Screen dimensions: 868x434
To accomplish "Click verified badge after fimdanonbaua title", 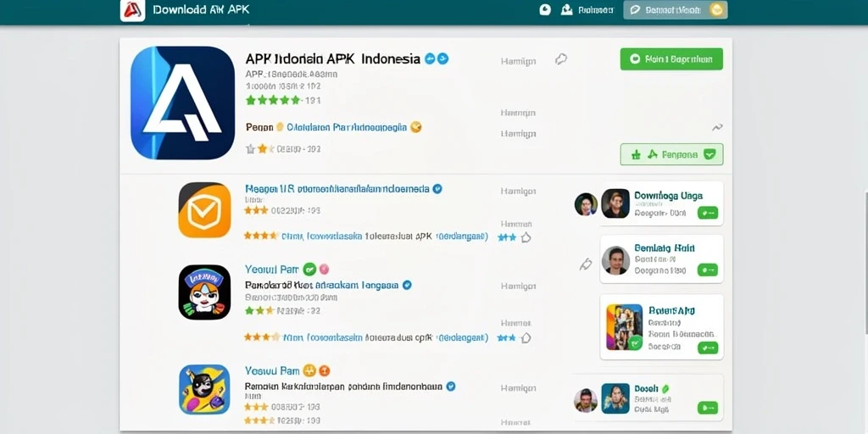I will tap(451, 387).
